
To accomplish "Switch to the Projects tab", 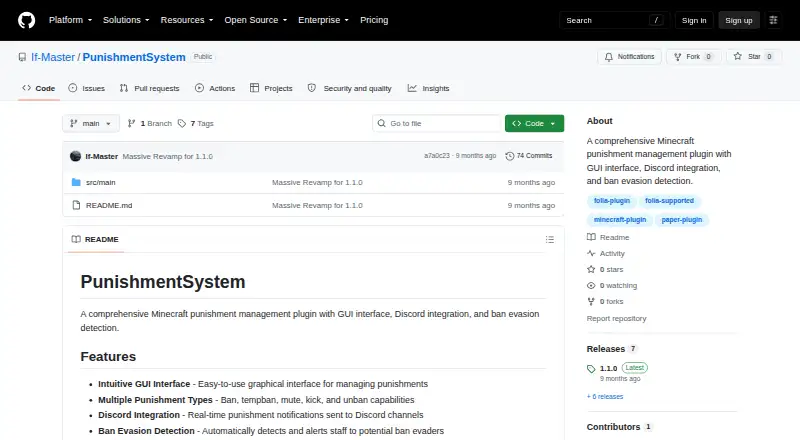I will [x=271, y=88].
